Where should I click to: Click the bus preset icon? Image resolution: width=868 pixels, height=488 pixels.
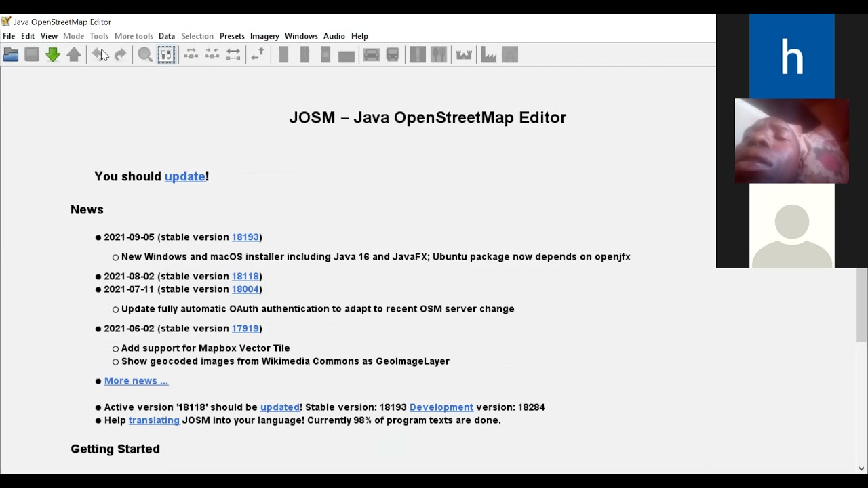tap(393, 55)
